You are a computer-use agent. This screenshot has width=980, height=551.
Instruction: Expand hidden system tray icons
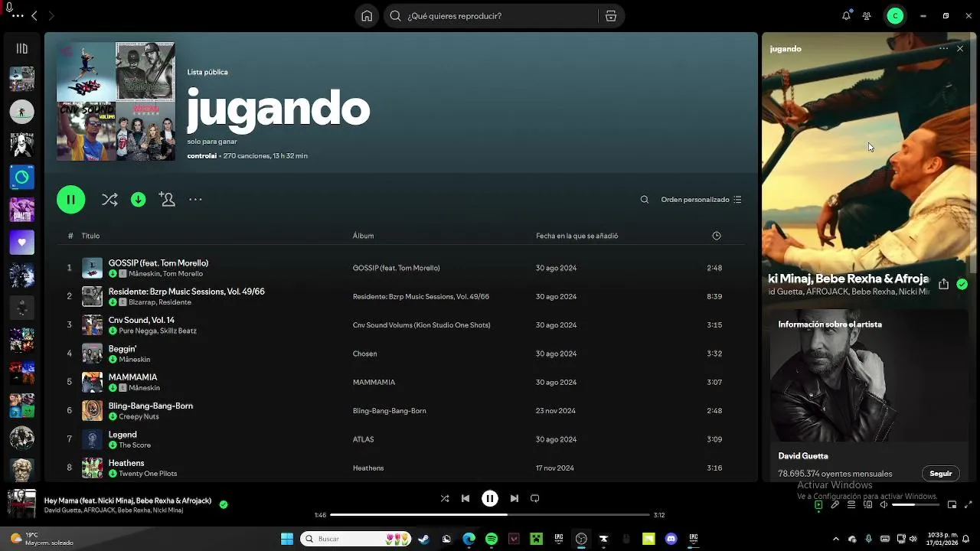(x=835, y=539)
